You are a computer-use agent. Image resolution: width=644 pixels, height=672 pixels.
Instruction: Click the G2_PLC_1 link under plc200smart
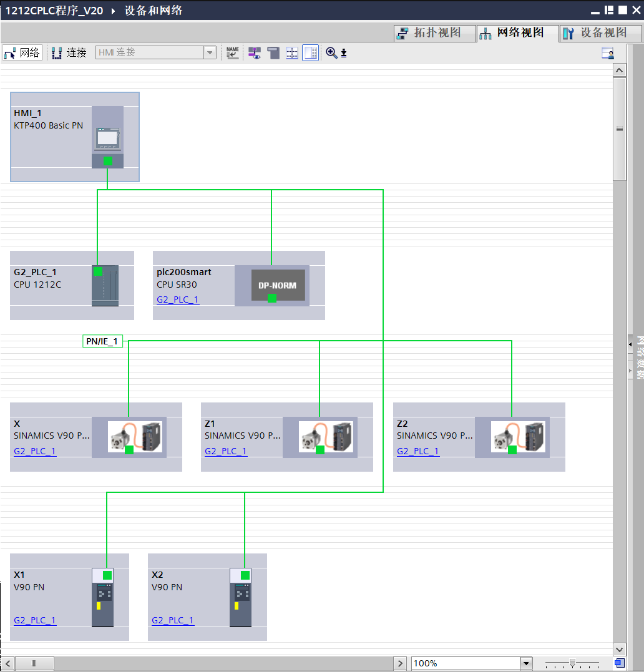click(177, 300)
